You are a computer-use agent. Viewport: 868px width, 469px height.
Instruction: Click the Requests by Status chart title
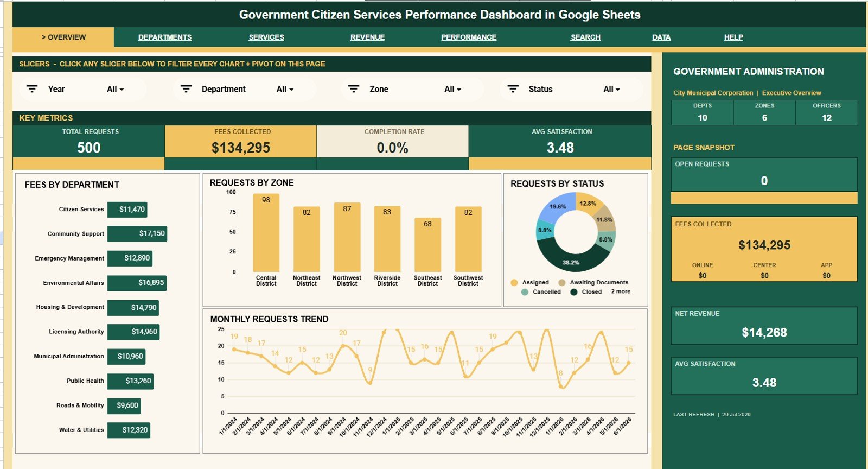point(557,183)
